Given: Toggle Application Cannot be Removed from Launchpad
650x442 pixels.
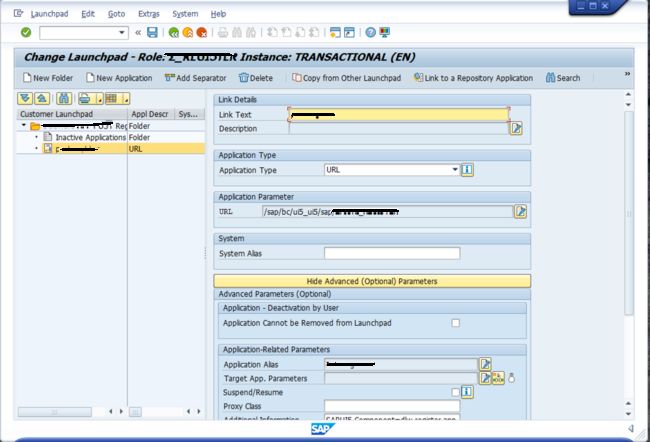Looking at the screenshot, I should pos(456,323).
